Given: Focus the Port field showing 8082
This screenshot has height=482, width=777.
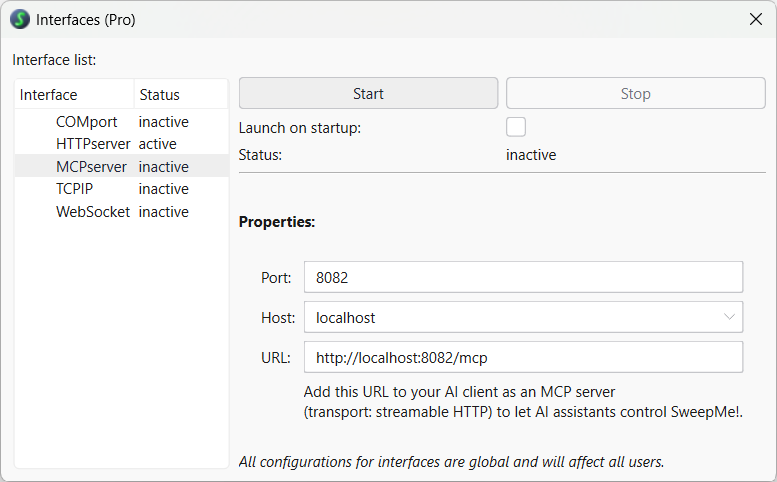Looking at the screenshot, I should (523, 277).
